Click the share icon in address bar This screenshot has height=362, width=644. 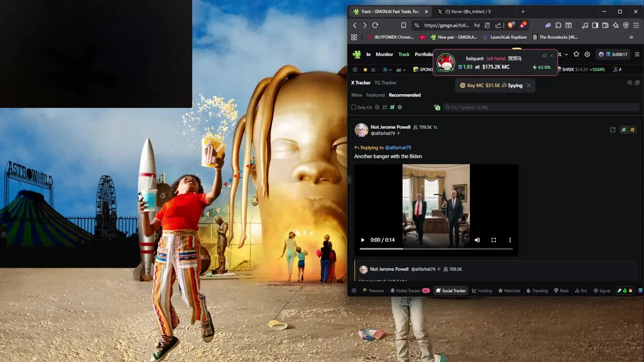point(498,25)
